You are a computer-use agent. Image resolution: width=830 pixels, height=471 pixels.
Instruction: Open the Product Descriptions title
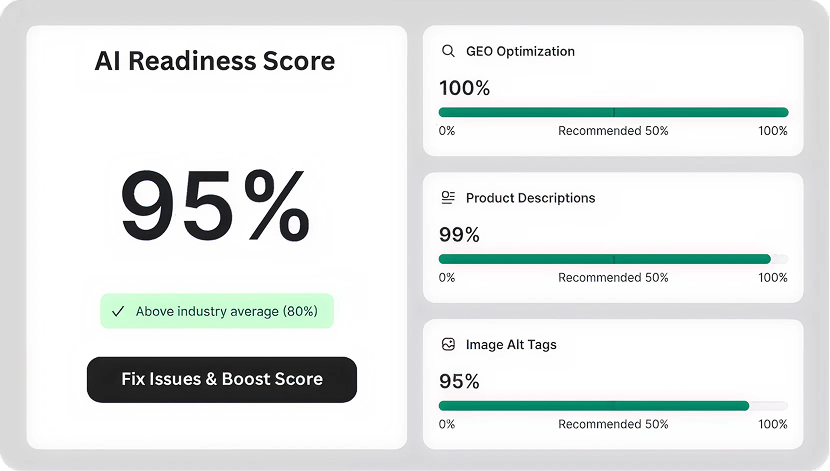click(x=530, y=198)
